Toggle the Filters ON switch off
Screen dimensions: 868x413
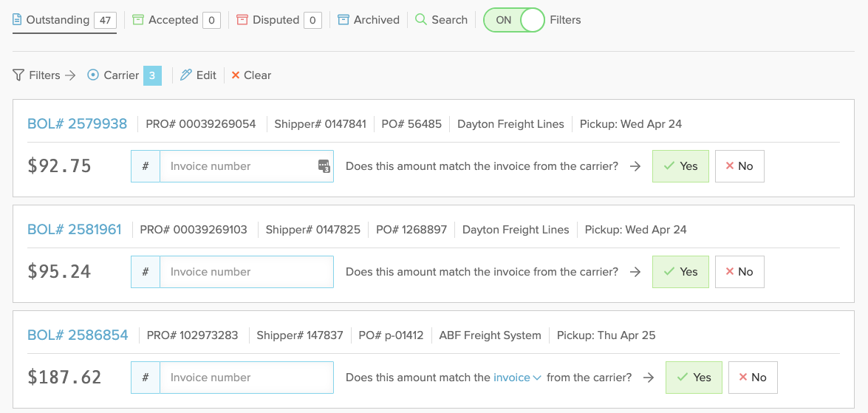pyautogui.click(x=513, y=20)
